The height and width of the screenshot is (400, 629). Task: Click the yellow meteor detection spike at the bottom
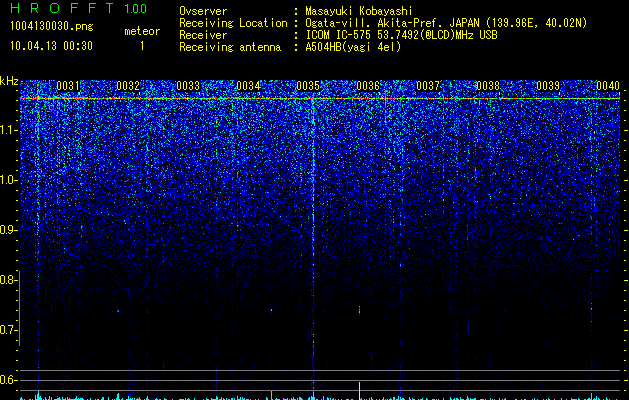coord(359,391)
